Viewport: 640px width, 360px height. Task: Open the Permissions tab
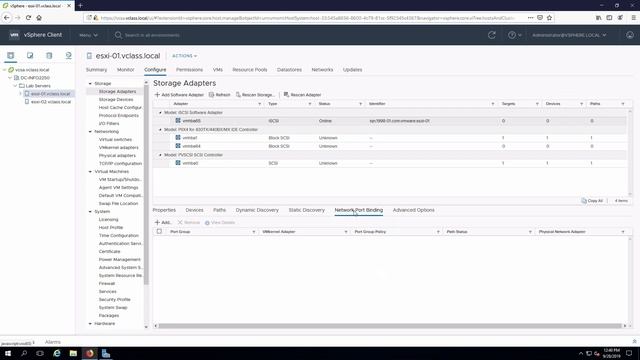[189, 70]
